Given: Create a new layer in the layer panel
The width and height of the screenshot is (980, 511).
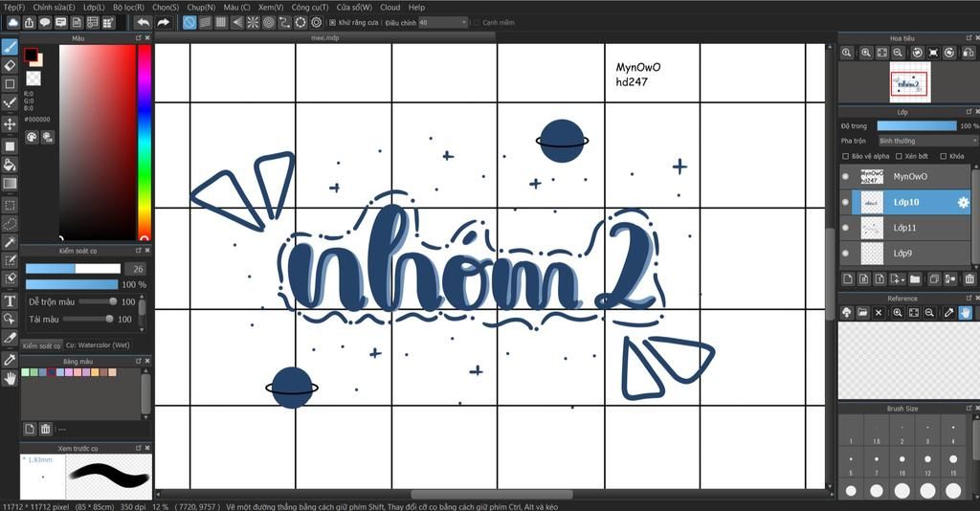Looking at the screenshot, I should coord(848,278).
